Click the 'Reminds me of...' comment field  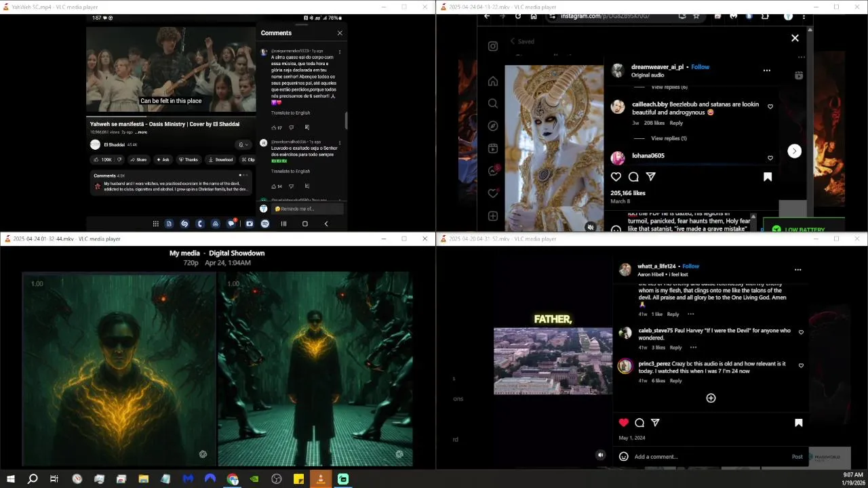click(x=307, y=209)
